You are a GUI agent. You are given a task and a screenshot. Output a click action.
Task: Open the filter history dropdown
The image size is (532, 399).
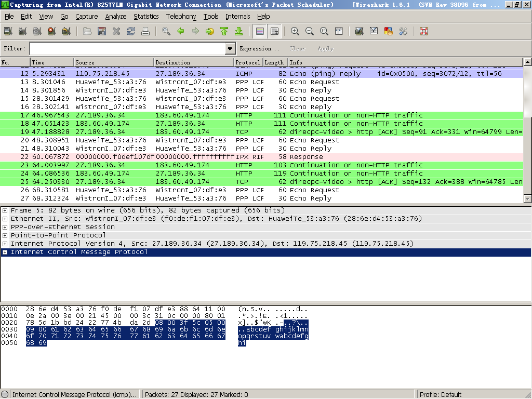click(x=231, y=48)
